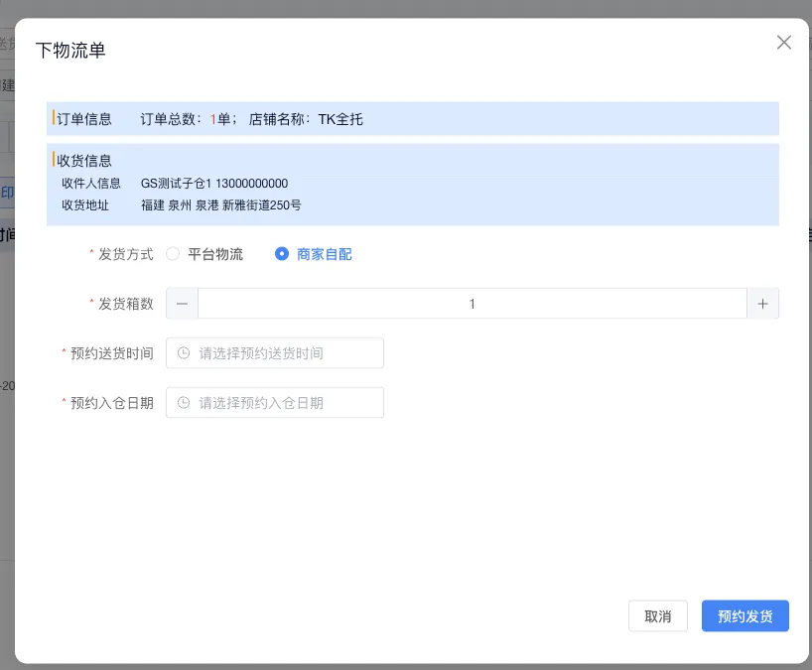Click the 收货信息 section header
Viewport: 812px width, 670px height.
pos(84,161)
